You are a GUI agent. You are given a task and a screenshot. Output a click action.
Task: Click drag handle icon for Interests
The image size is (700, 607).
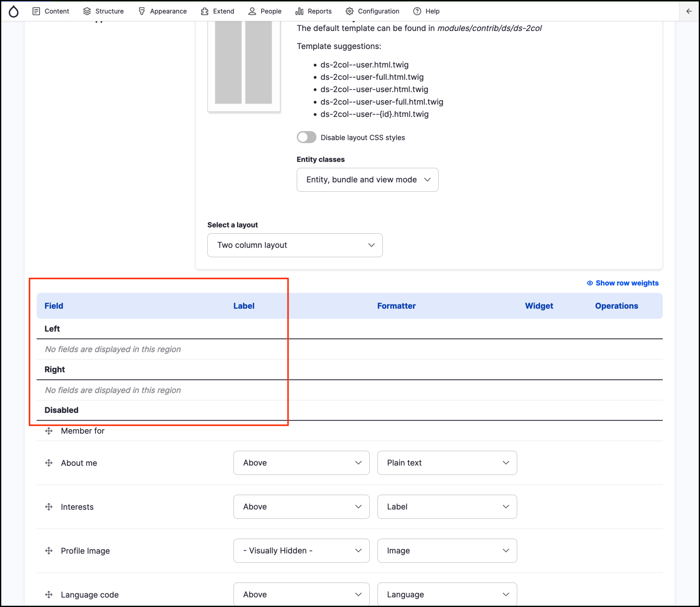[49, 507]
